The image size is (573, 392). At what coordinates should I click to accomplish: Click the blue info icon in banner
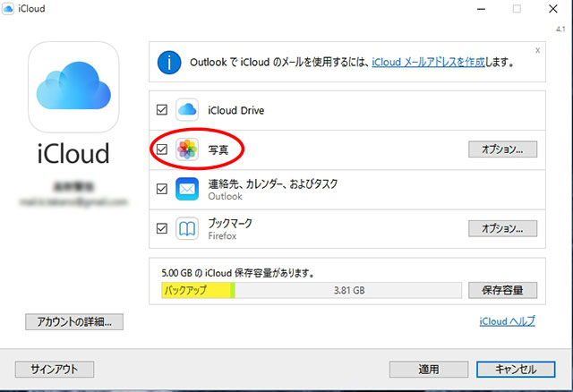[169, 62]
